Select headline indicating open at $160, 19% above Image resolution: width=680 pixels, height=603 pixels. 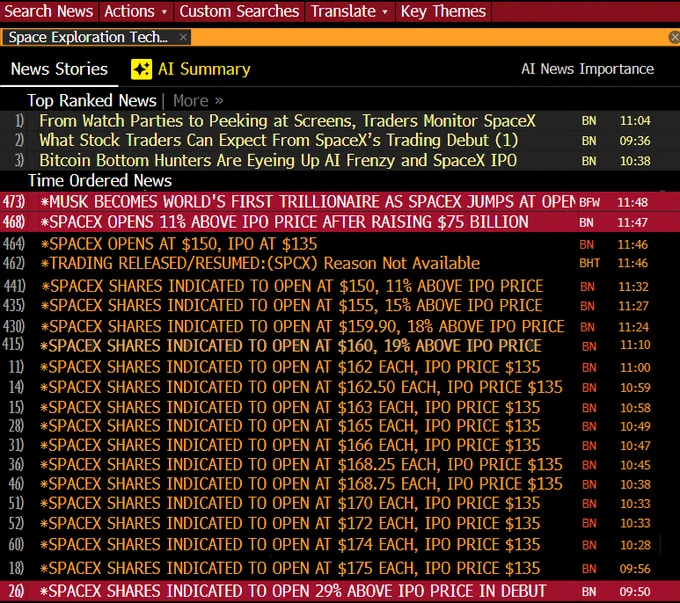(x=291, y=346)
